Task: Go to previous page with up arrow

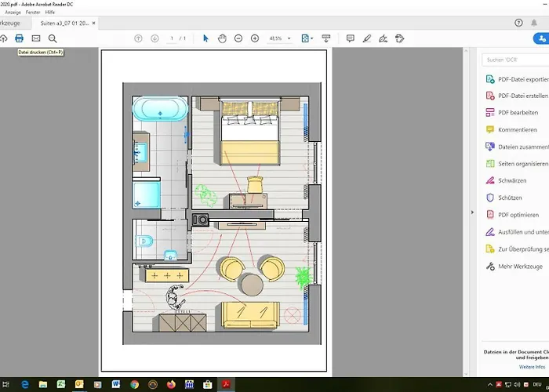Action: pos(138,38)
